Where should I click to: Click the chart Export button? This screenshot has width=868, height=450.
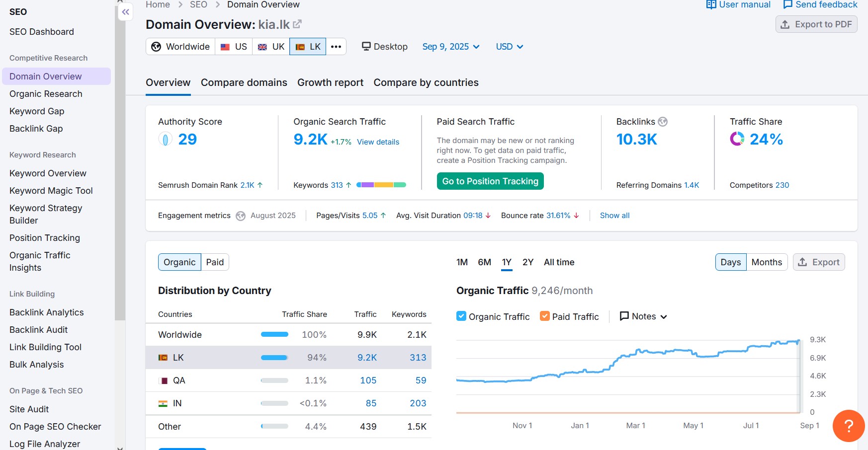pos(819,262)
